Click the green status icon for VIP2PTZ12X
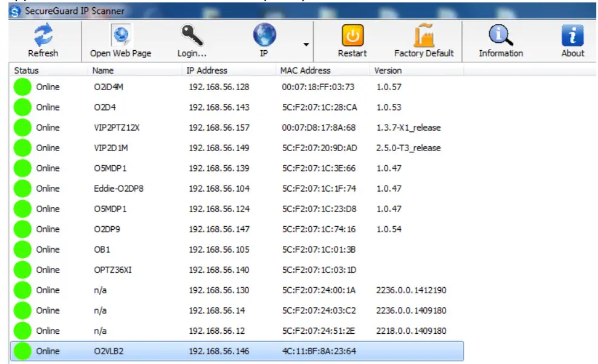 click(x=22, y=128)
